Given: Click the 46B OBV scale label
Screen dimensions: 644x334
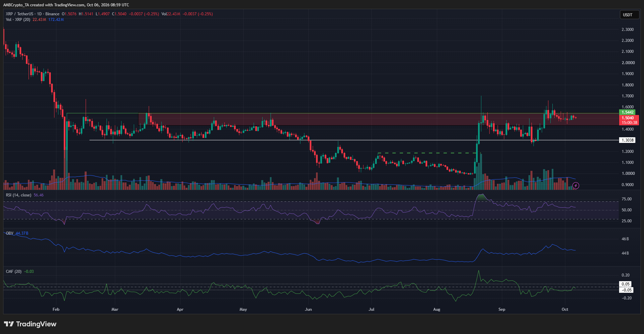Looking at the screenshot, I should point(625,239).
